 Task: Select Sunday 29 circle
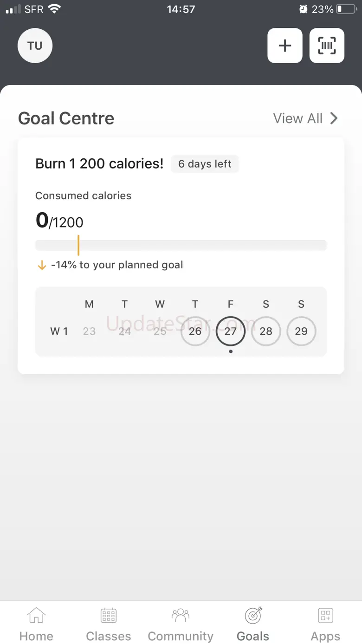tap(301, 332)
